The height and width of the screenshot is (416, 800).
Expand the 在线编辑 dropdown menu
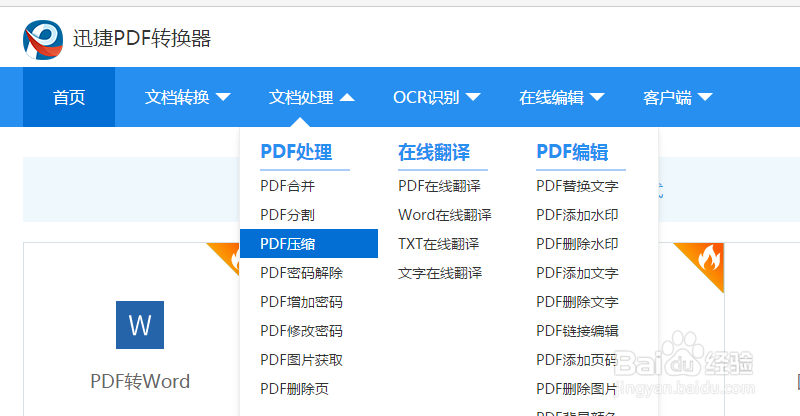point(562,97)
